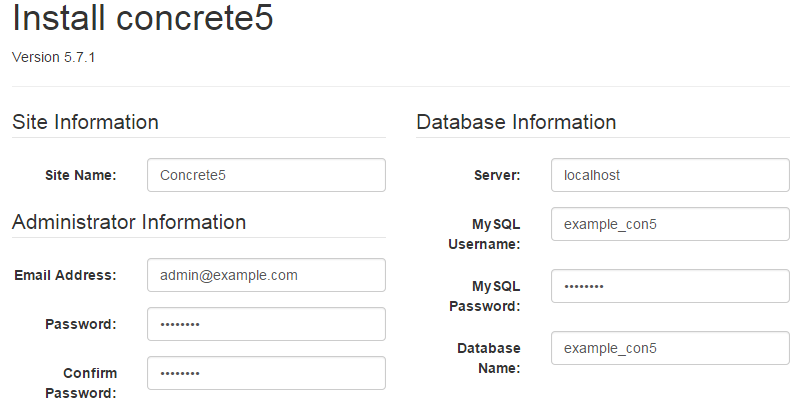
Task: Click the Confirm Password label
Action: click(x=81, y=383)
